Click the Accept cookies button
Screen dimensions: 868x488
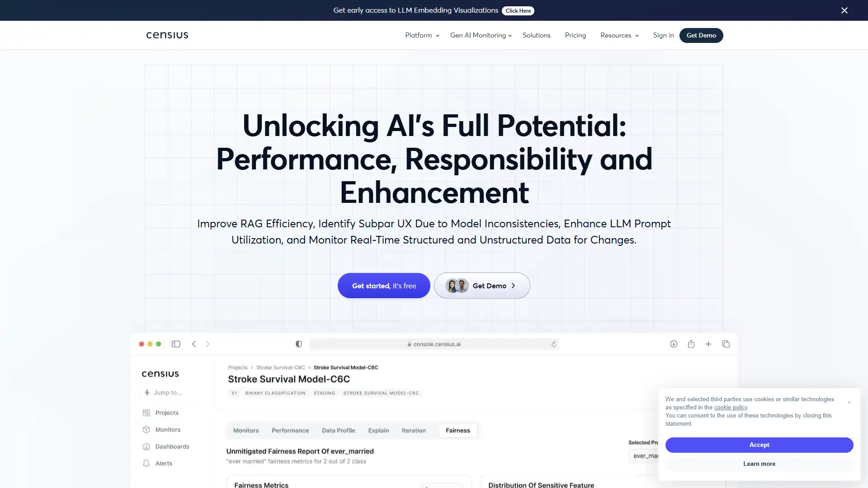pos(759,445)
